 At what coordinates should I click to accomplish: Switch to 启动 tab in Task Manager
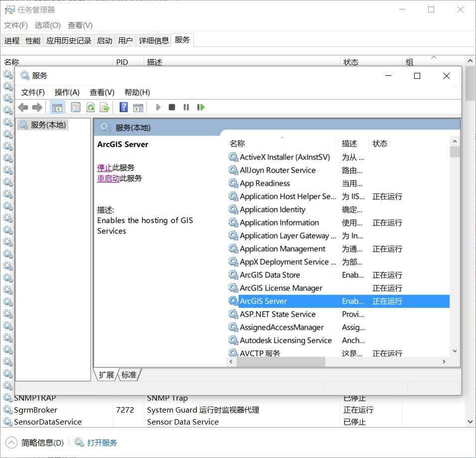(105, 41)
